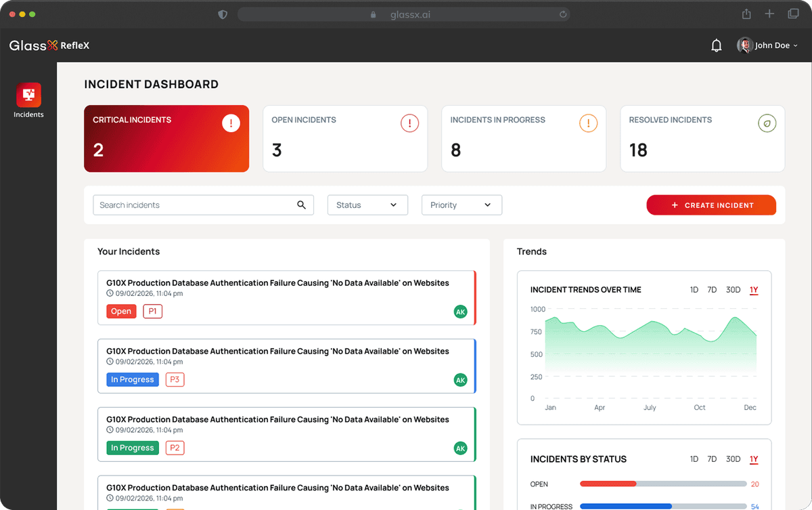Click the alert icon on Critical Incidents card

pyautogui.click(x=231, y=123)
